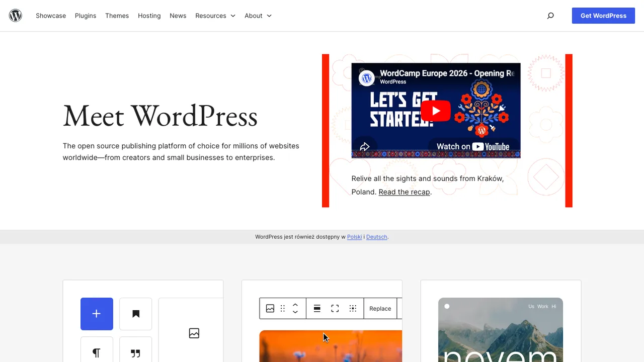The width and height of the screenshot is (644, 362).
Task: Click the 'Us' nav text in theme preview
Action: click(x=531, y=306)
